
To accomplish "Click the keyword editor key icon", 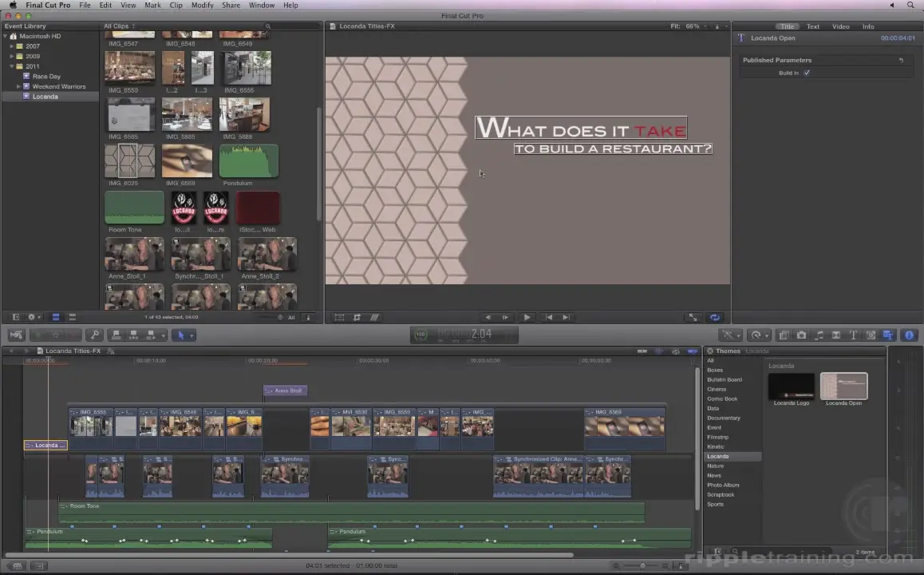I will pyautogui.click(x=94, y=335).
